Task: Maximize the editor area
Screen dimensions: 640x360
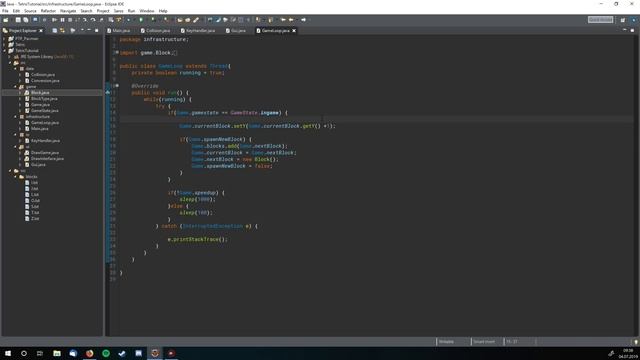Action: click(x=632, y=30)
